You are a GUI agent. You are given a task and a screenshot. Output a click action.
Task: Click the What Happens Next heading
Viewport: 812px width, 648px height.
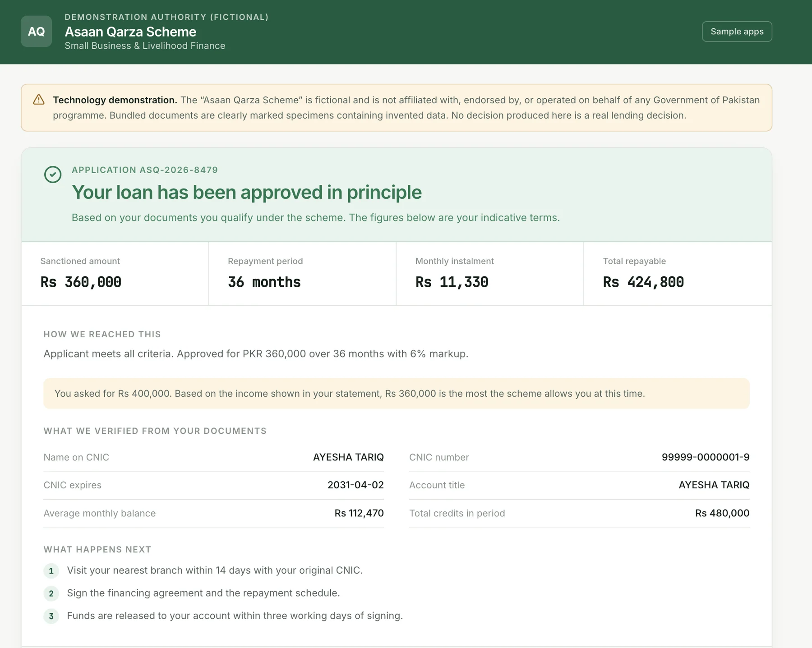(97, 549)
